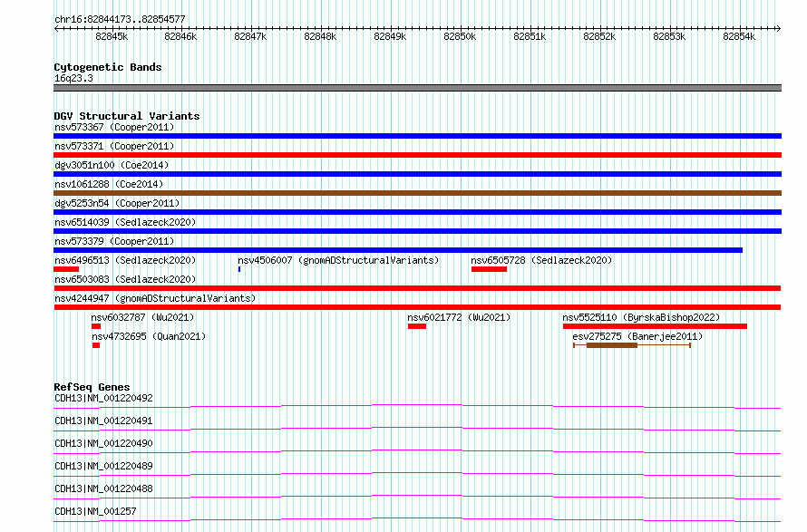The height and width of the screenshot is (532, 807).
Task: Click the DGV Structural Variants track title
Action: point(127,116)
